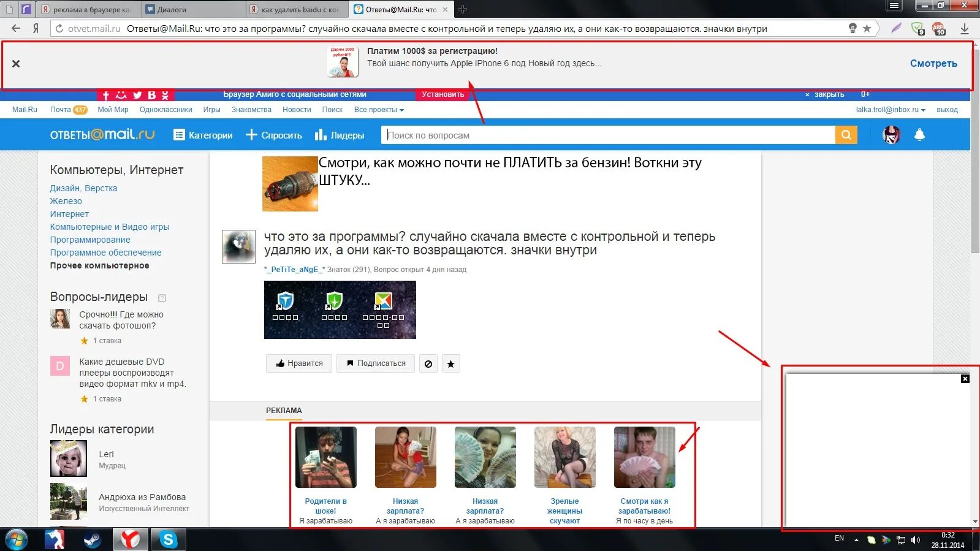Switch to the Диалоги tab
This screenshot has height=551, width=980.
click(192, 10)
